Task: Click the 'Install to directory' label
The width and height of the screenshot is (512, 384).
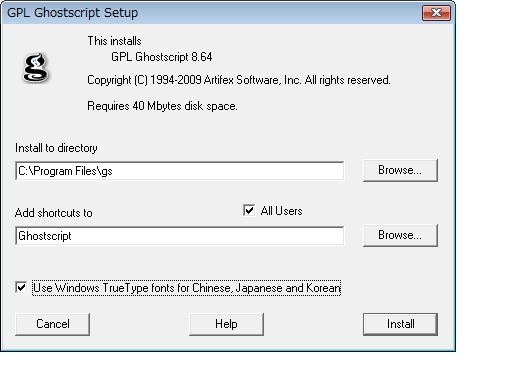Action: point(56,148)
